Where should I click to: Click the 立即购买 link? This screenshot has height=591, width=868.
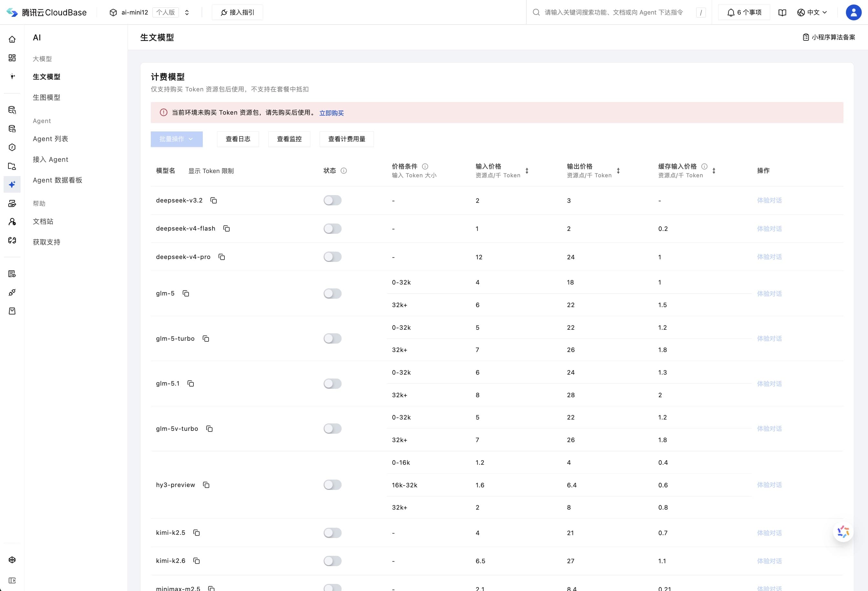point(331,113)
